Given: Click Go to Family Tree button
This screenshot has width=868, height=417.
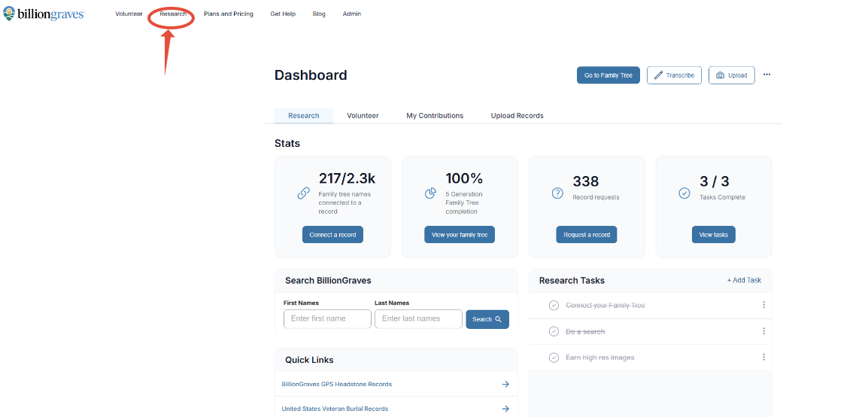Looking at the screenshot, I should tap(609, 75).
